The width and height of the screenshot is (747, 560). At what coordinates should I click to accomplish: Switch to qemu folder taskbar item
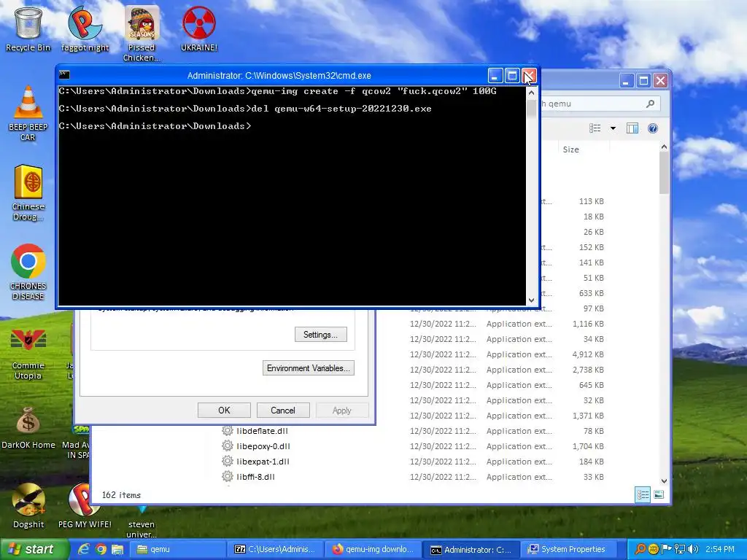pyautogui.click(x=177, y=549)
